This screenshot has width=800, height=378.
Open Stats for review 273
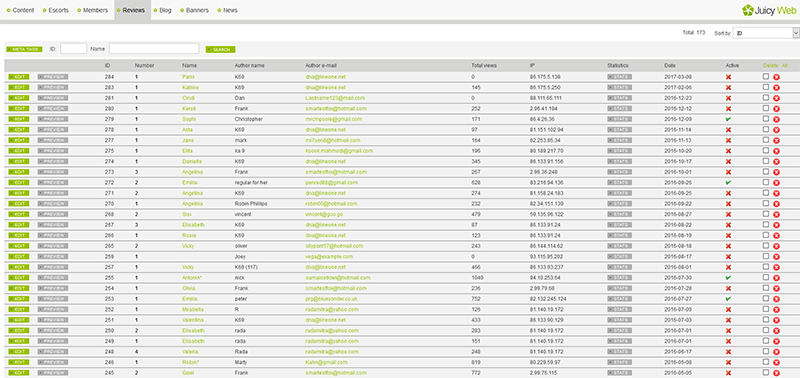pos(619,172)
